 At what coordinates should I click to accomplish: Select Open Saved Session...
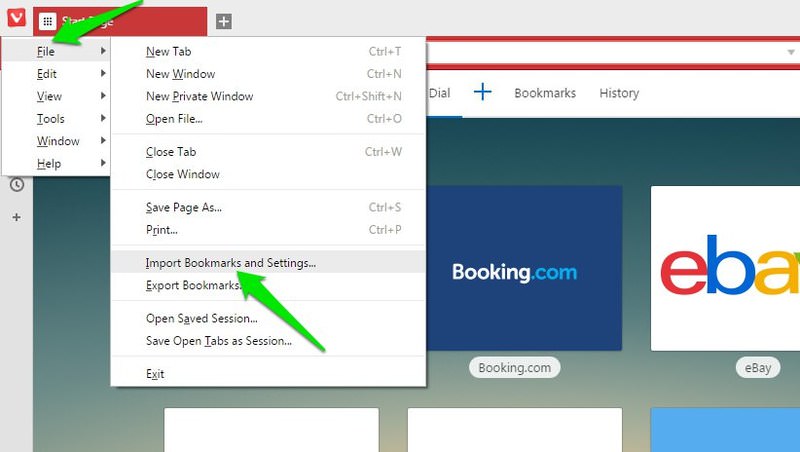tap(268, 318)
